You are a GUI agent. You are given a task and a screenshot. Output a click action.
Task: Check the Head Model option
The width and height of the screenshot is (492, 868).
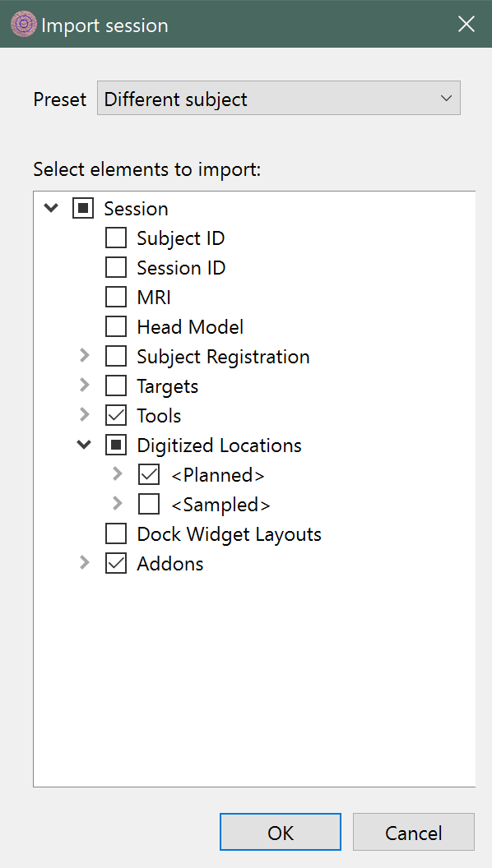click(x=116, y=327)
